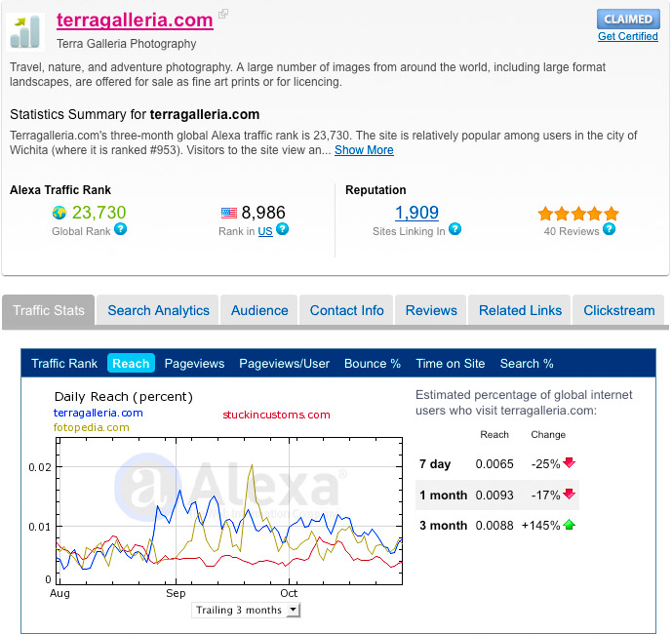
Task: Click the Reputation heading
Action: (x=376, y=190)
